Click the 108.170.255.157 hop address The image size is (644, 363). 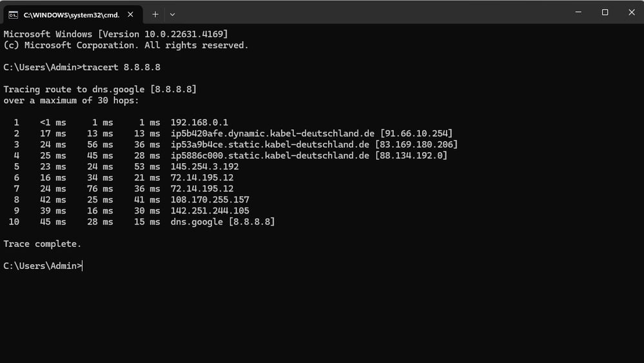210,200
